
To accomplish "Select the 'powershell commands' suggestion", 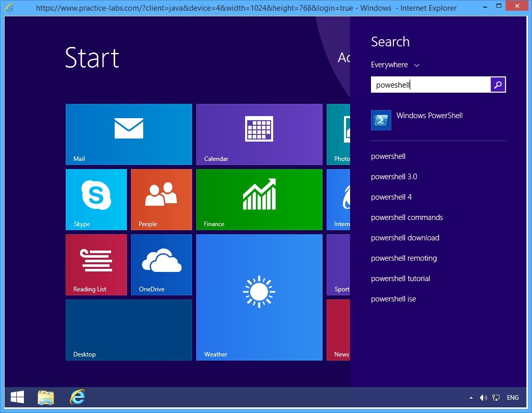I will coord(407,217).
